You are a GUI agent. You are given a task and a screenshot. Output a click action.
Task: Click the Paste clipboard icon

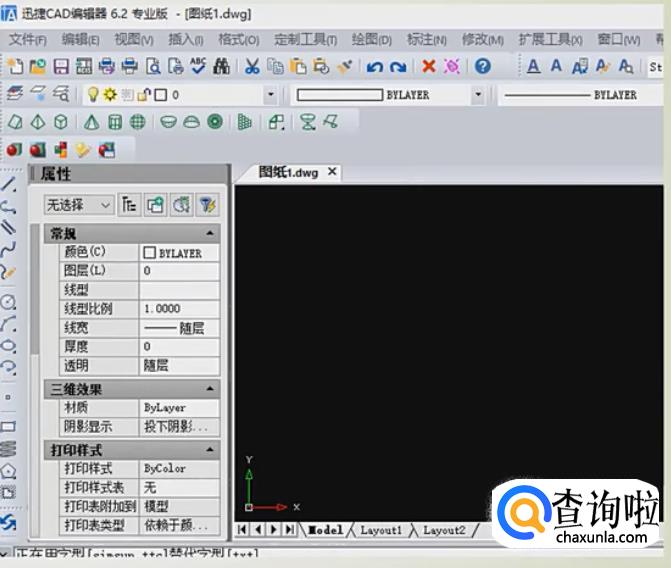(298, 66)
